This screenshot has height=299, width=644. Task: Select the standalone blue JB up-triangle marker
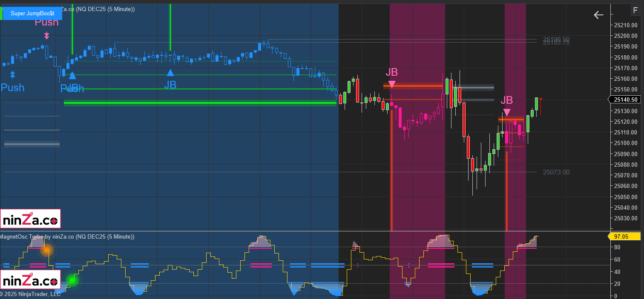click(170, 73)
